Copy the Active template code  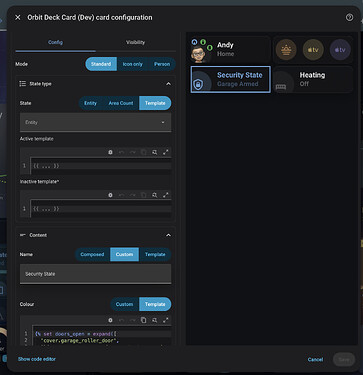click(144, 152)
